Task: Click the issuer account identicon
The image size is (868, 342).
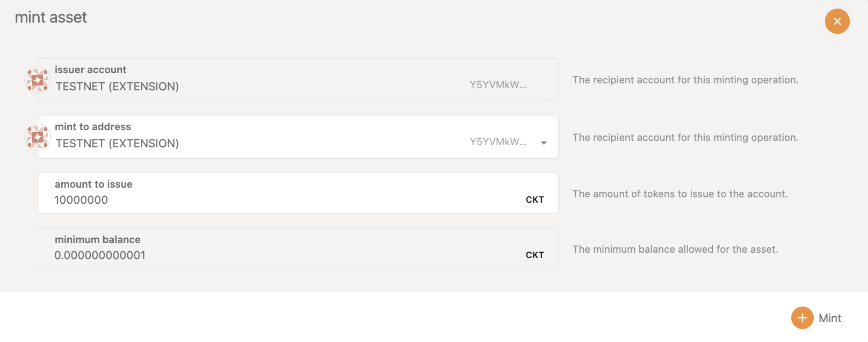Action: click(38, 80)
